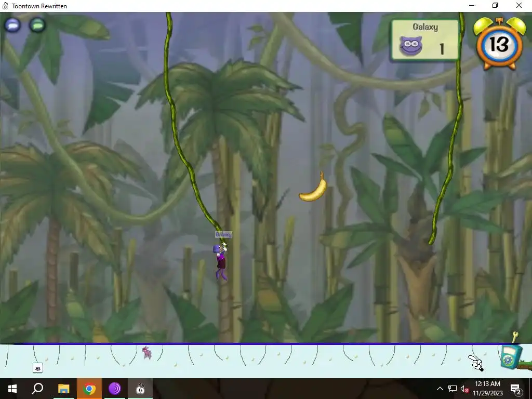Switch to Google Chrome in taskbar
Screen dimensions: 532x399
coord(89,389)
